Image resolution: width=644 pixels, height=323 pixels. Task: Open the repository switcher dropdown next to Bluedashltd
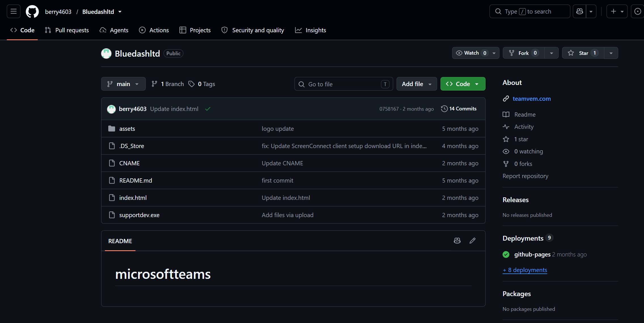120,12
